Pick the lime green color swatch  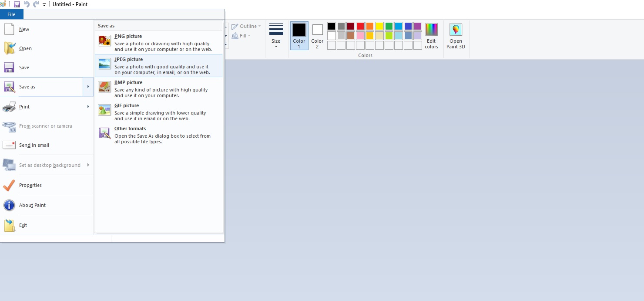pyautogui.click(x=389, y=36)
